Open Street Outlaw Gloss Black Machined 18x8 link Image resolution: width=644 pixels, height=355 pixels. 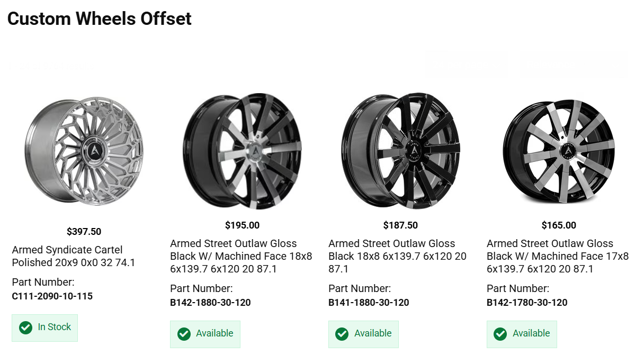tap(241, 256)
